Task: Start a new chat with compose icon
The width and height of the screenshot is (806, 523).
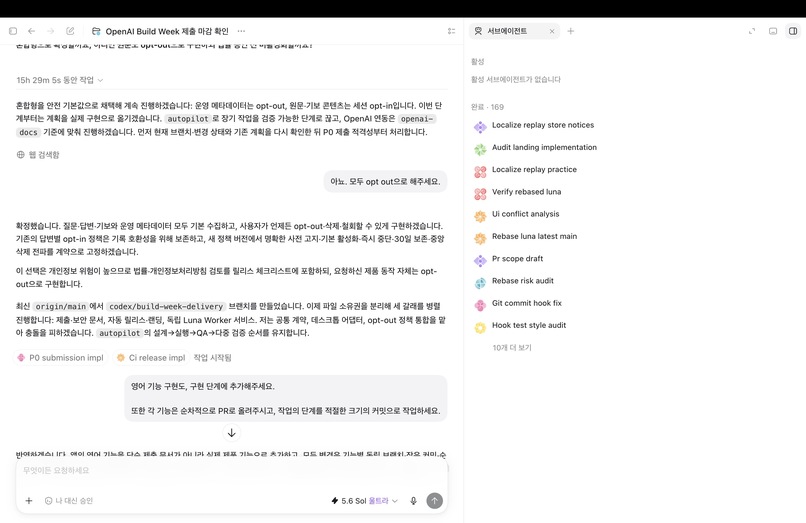Action: [x=70, y=31]
